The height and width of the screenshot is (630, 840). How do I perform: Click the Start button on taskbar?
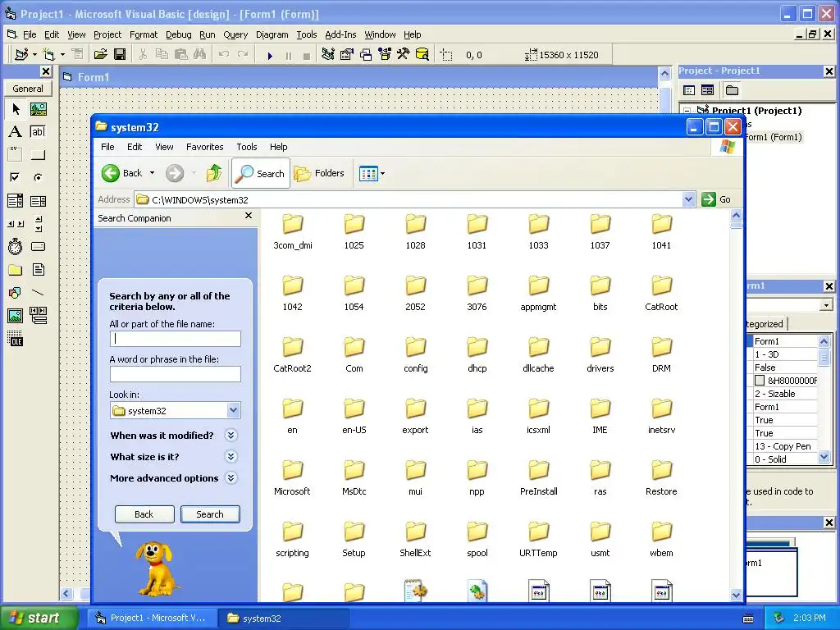point(39,618)
